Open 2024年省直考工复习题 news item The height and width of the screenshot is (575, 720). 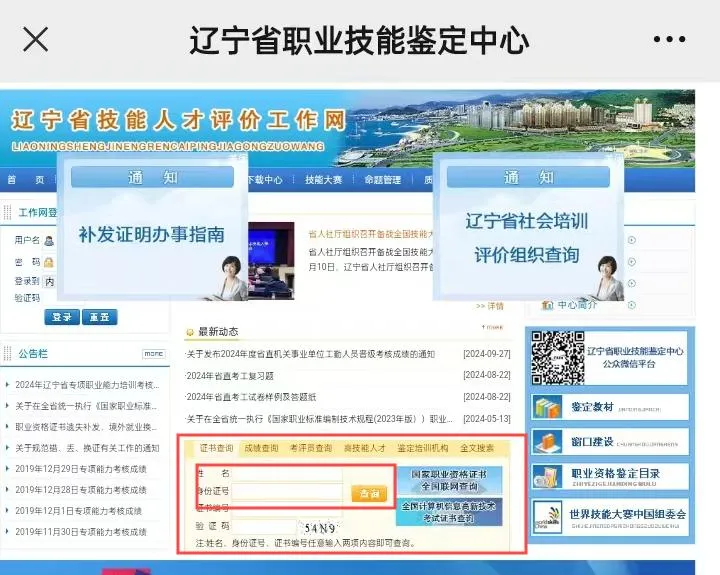tap(230, 376)
